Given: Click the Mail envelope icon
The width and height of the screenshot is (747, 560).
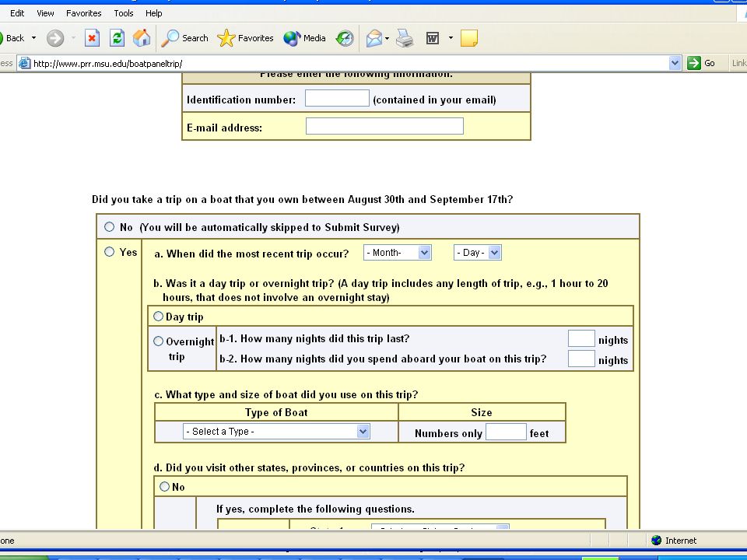Looking at the screenshot, I should (x=374, y=38).
